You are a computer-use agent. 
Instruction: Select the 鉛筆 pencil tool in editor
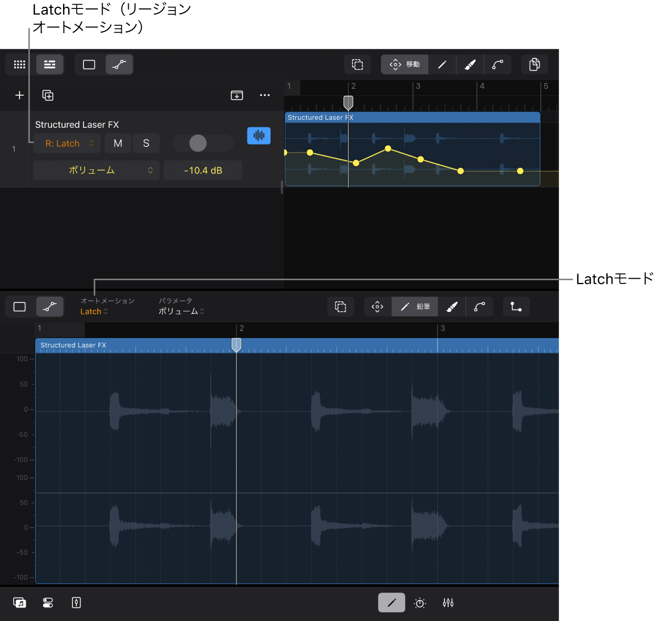click(x=415, y=307)
